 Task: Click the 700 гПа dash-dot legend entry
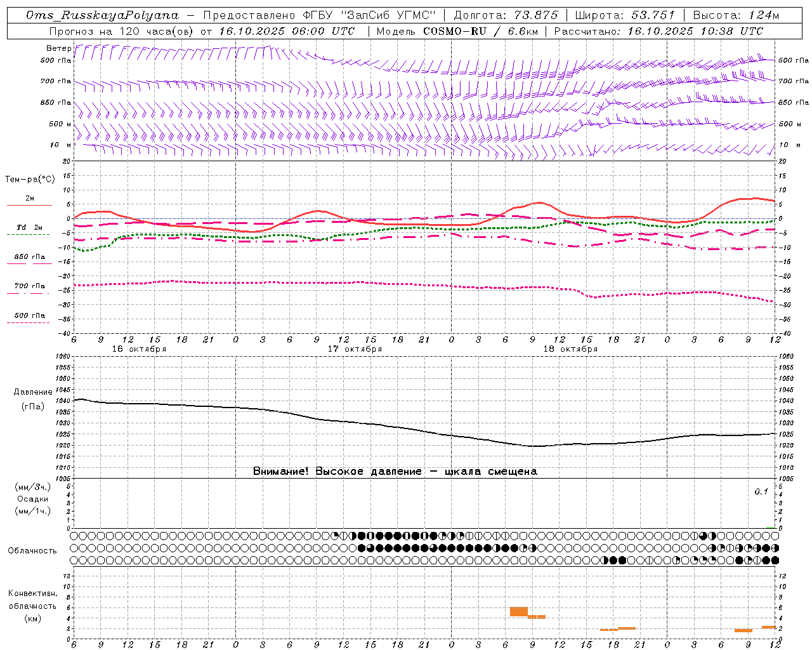point(29,286)
